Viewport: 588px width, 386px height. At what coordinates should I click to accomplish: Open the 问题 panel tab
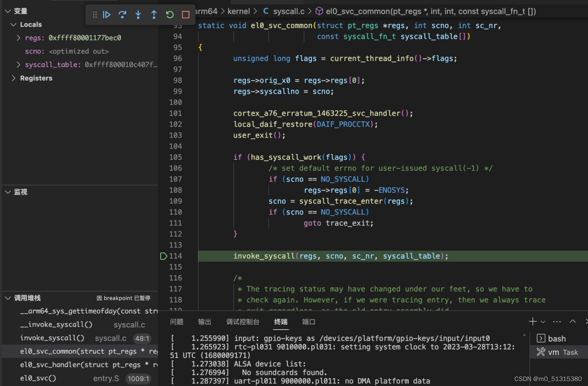coord(176,322)
